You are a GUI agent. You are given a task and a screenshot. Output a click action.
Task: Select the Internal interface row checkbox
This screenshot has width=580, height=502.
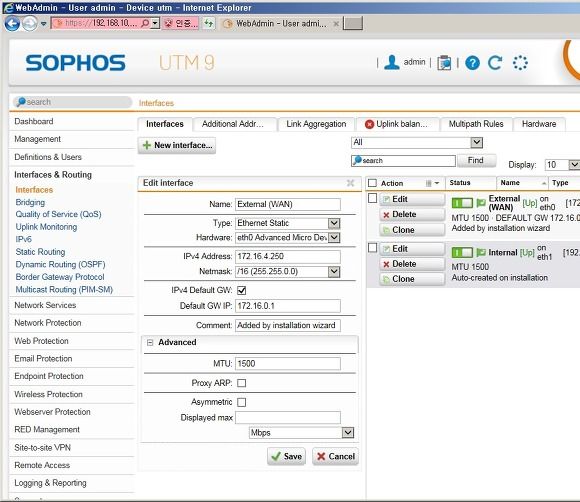[372, 247]
